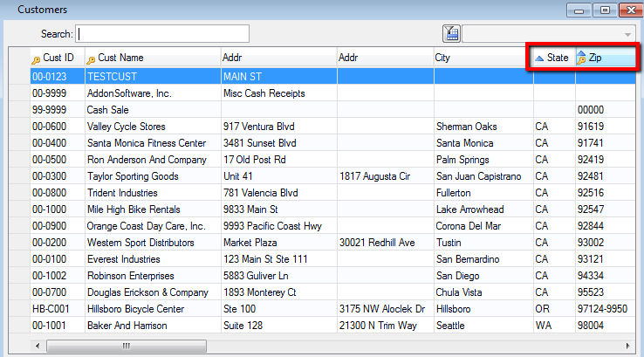
Task: Click the filter icon beside the dropdown
Action: [451, 34]
